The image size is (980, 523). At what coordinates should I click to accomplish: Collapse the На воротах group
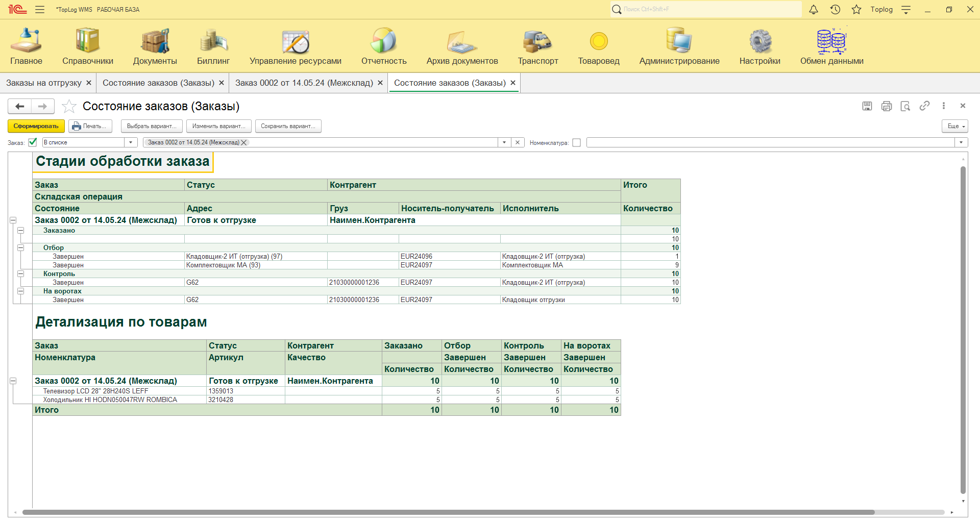[21, 291]
